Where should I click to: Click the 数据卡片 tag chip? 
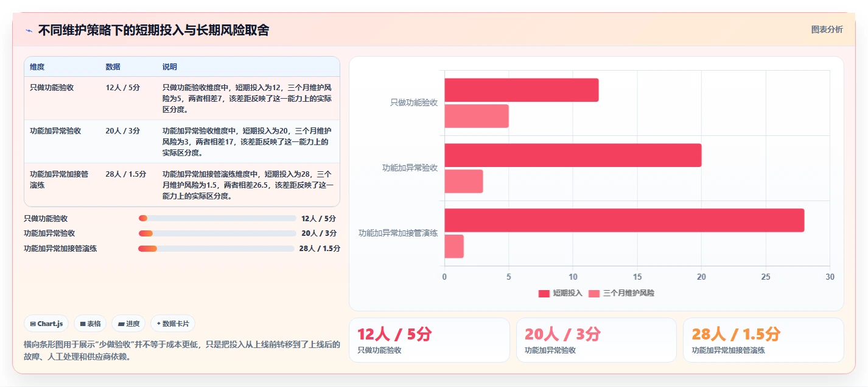click(x=173, y=324)
